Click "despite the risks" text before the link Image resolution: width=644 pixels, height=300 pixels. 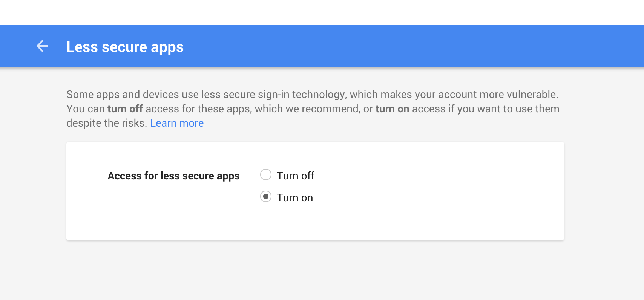[106, 123]
